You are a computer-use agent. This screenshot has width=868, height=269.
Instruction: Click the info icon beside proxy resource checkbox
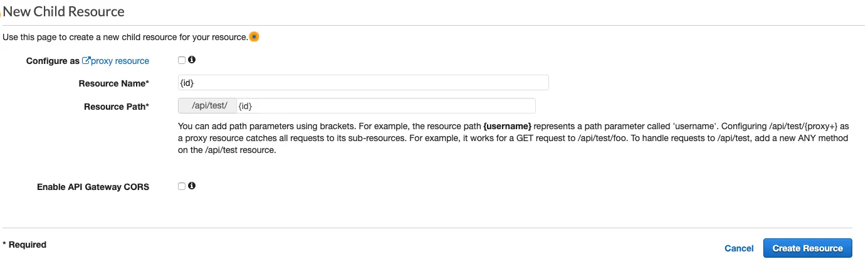tap(192, 60)
